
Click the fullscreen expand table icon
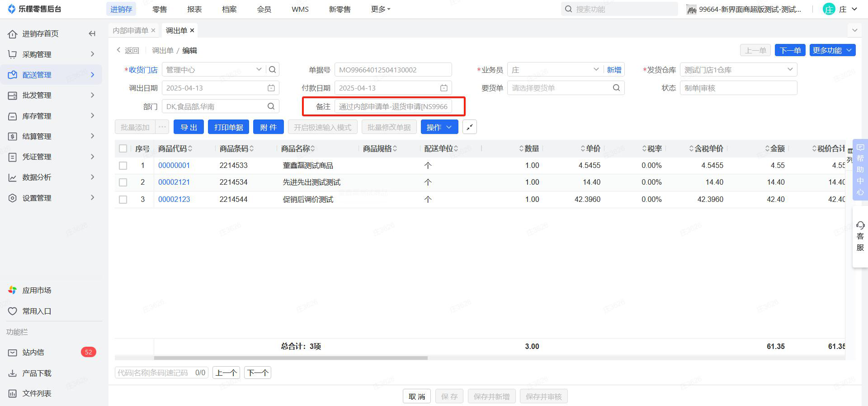(x=470, y=127)
